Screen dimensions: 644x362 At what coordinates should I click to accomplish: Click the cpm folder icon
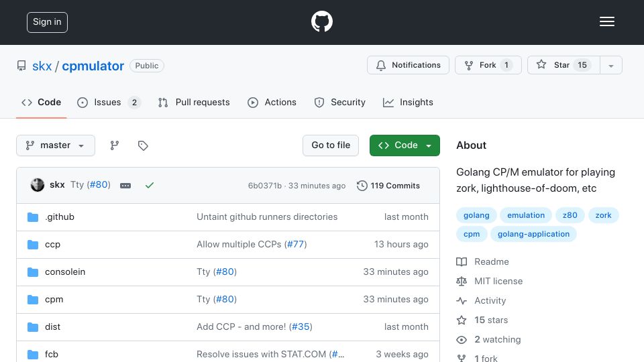coord(33,299)
